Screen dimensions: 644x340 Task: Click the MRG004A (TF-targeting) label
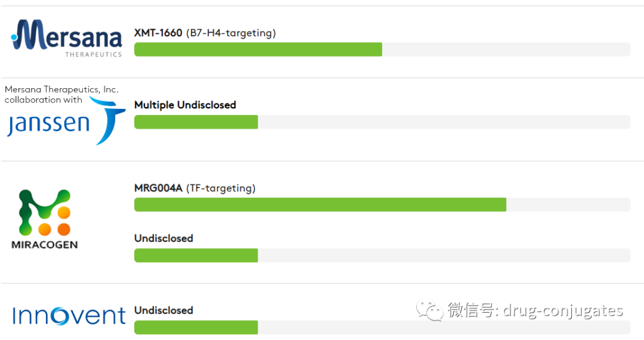tap(194, 188)
